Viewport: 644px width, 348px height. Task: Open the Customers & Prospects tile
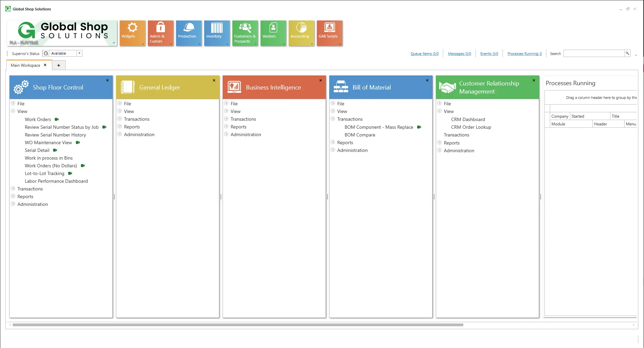245,33
